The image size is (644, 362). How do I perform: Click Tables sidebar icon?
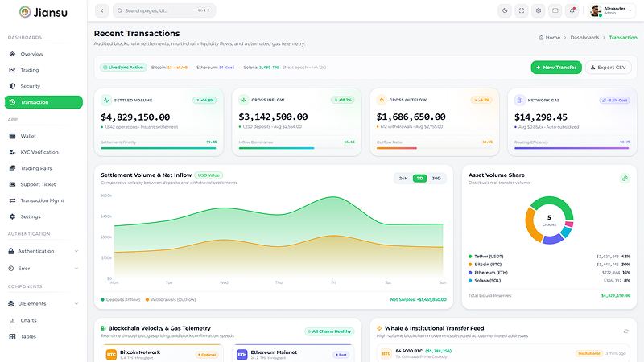(12, 336)
